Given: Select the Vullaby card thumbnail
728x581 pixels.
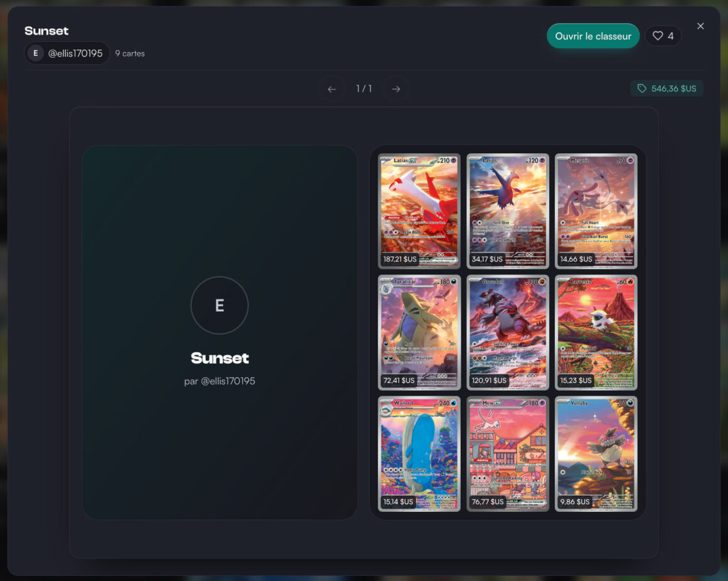Looking at the screenshot, I should tap(596, 453).
